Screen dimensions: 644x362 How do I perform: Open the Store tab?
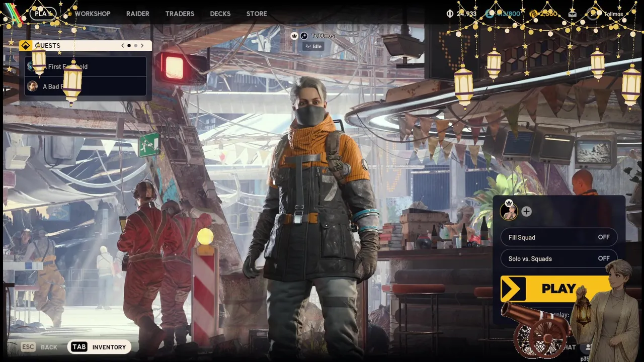click(257, 14)
